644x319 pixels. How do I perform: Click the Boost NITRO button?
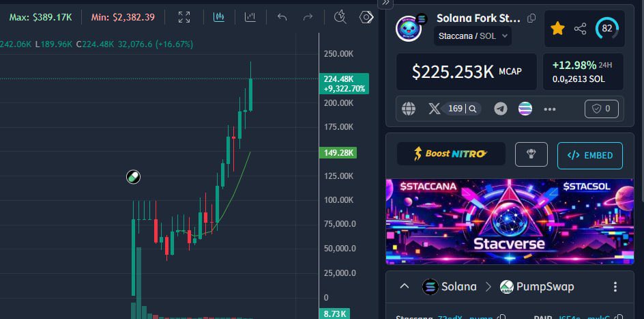[451, 154]
